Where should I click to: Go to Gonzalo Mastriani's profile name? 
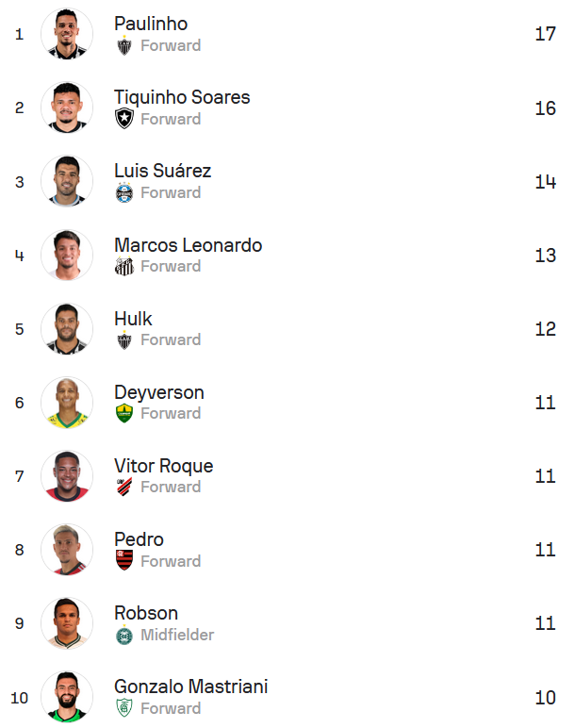pos(190,687)
